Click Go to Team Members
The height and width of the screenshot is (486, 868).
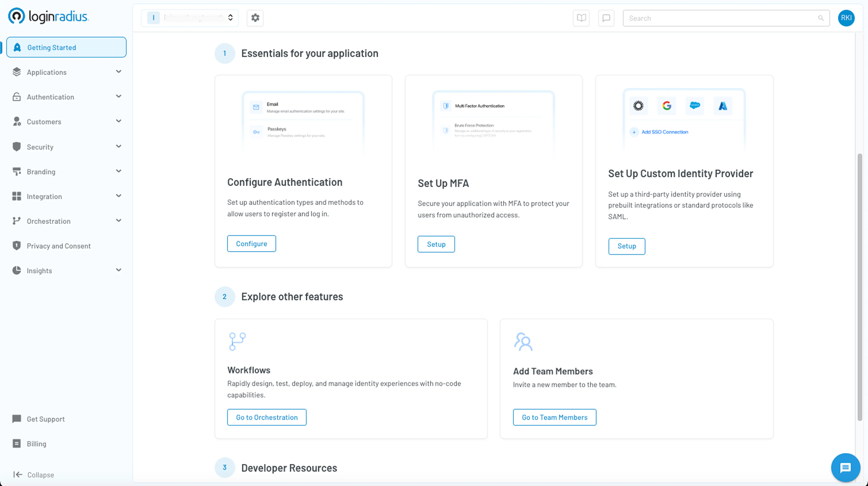coord(554,417)
